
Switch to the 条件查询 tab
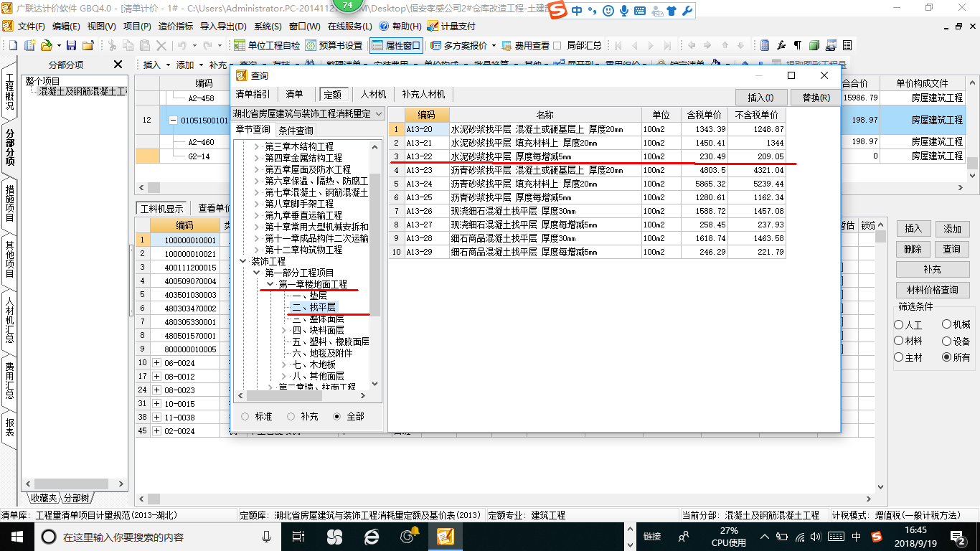296,131
